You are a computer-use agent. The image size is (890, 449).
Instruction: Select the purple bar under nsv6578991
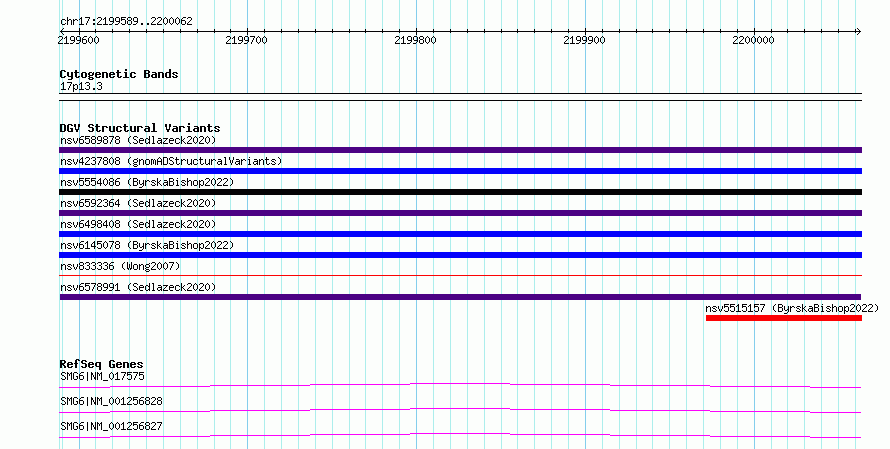click(x=460, y=297)
